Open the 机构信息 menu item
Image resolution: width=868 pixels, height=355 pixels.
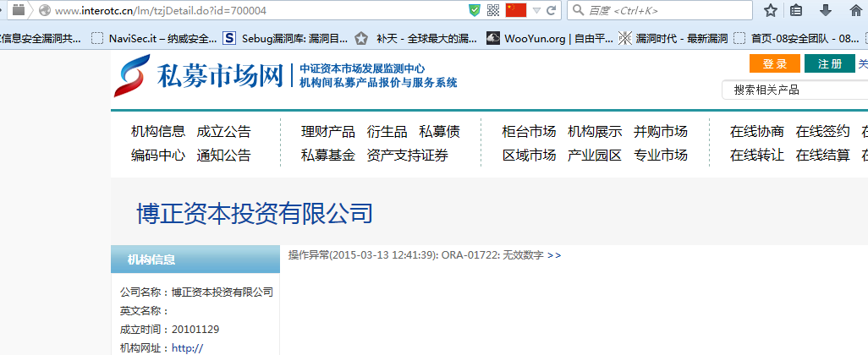tap(157, 132)
